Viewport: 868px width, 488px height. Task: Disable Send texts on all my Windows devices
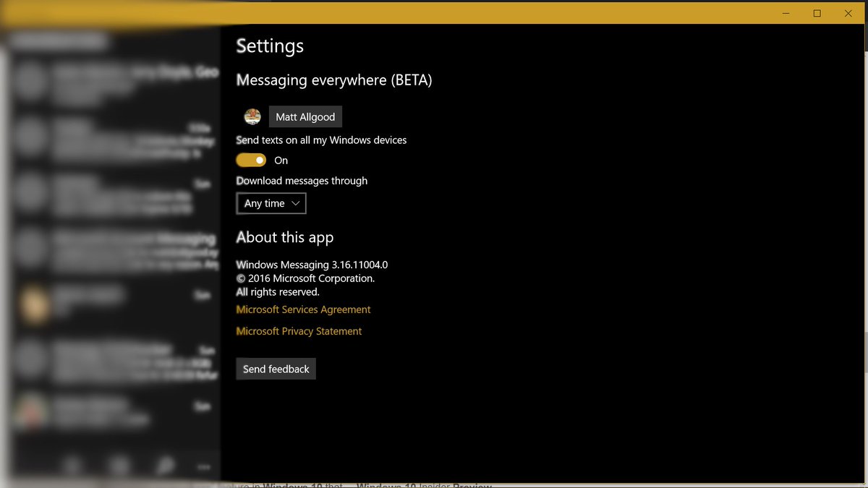(x=250, y=160)
